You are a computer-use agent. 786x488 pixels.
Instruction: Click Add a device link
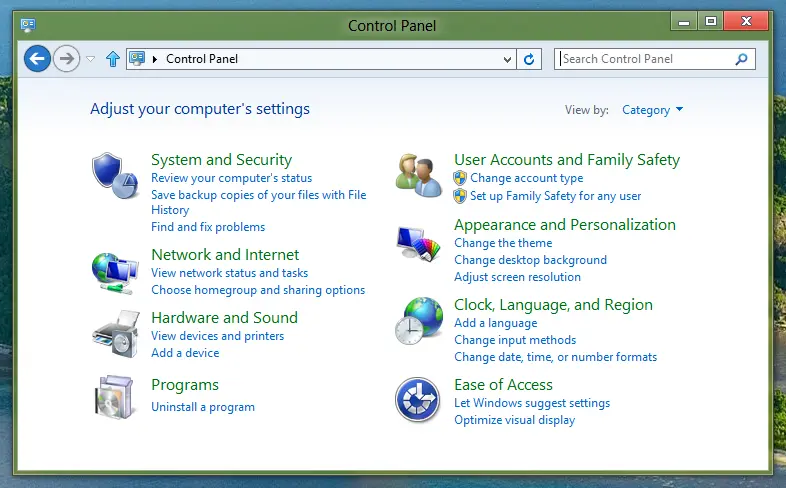pos(185,353)
